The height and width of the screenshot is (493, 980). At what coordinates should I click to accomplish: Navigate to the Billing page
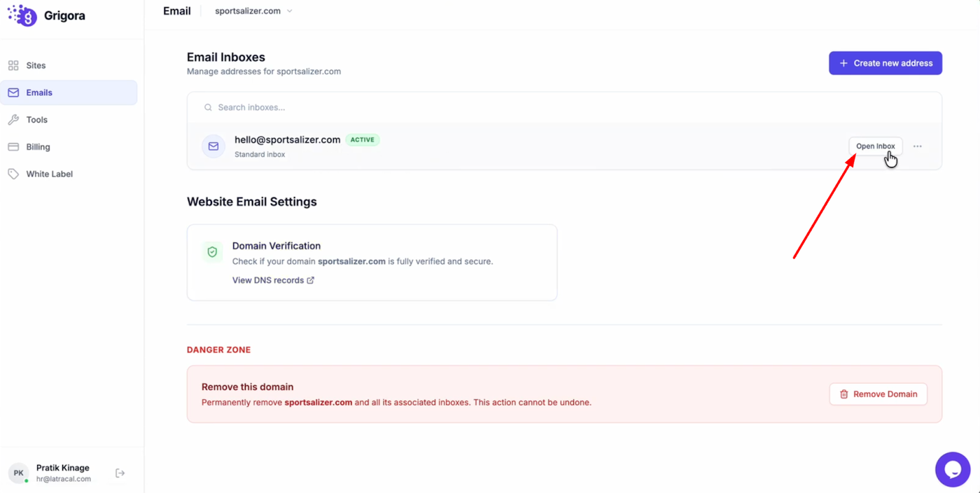(38, 147)
